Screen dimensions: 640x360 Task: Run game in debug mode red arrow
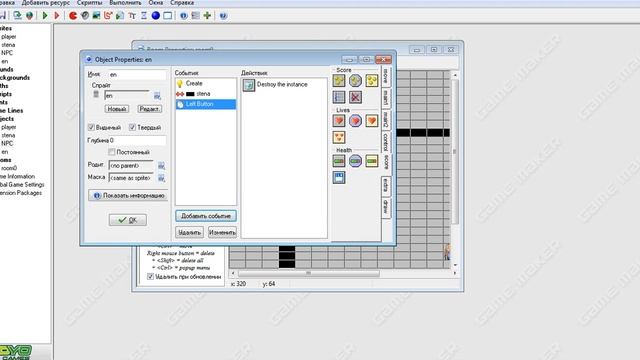pos(57,16)
